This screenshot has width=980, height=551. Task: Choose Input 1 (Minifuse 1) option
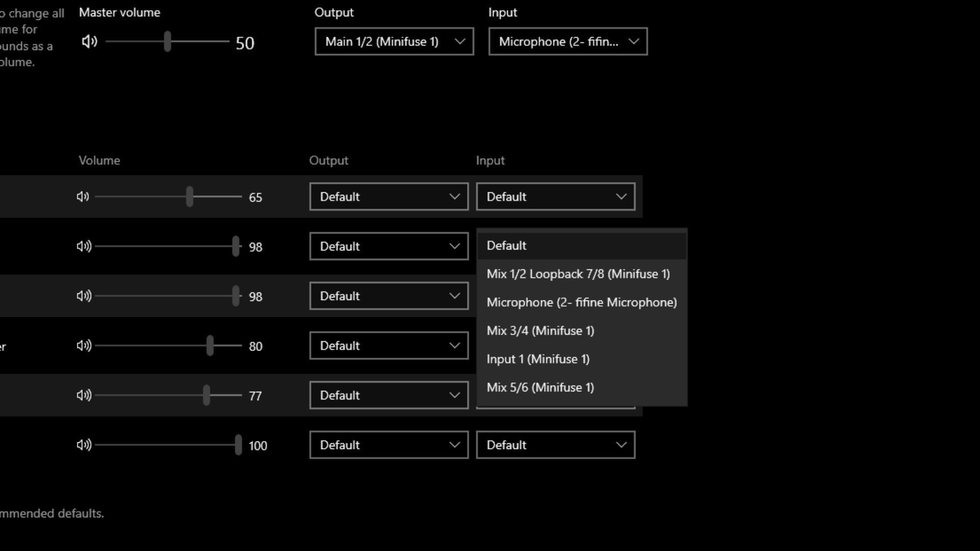(x=538, y=359)
